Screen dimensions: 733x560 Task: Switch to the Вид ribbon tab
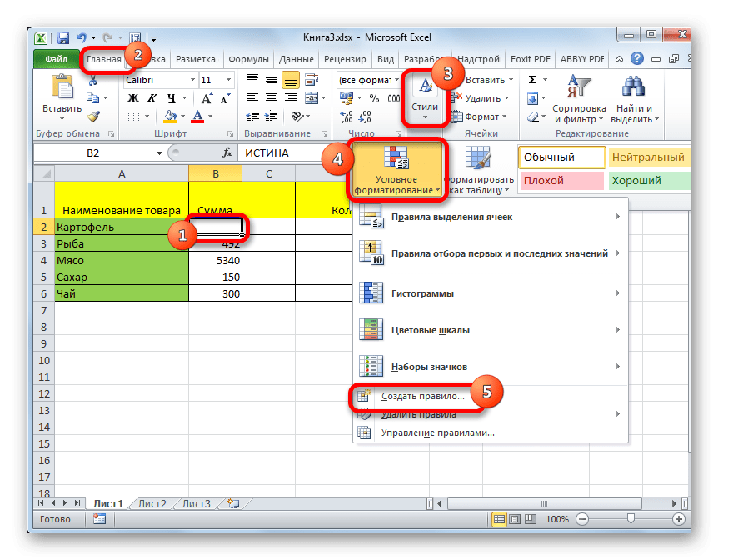point(386,59)
